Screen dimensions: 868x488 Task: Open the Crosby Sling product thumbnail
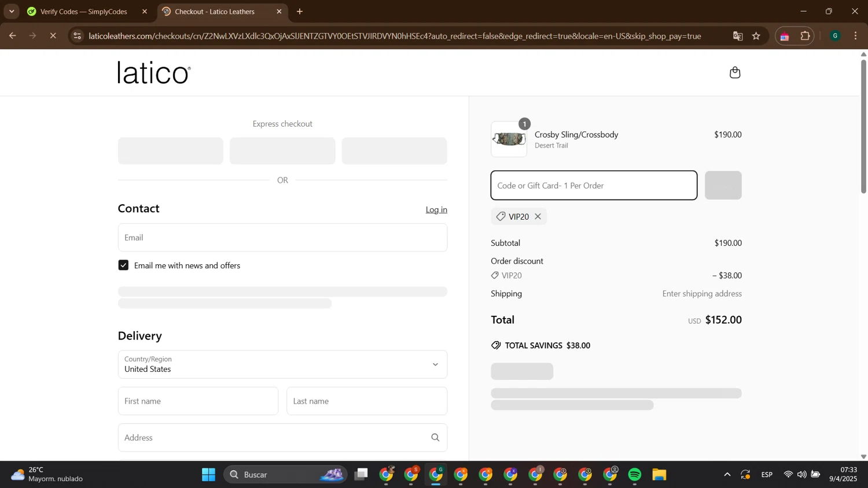click(x=509, y=139)
